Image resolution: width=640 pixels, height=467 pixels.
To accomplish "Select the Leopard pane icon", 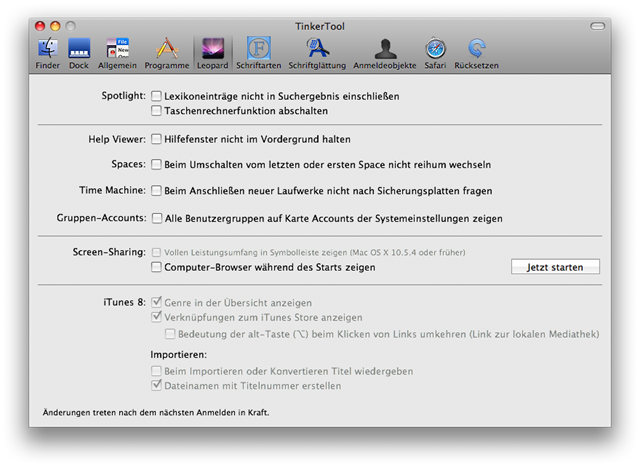I will point(213,53).
